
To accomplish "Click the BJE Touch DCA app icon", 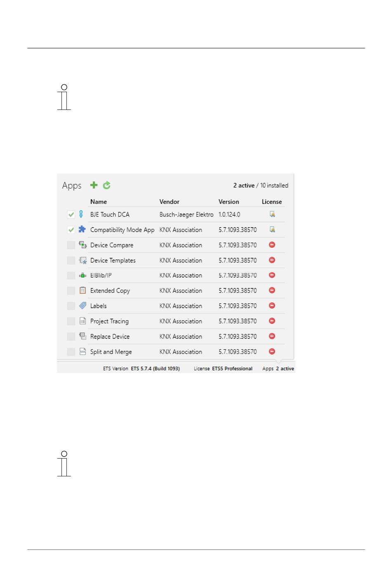I will point(81,214).
